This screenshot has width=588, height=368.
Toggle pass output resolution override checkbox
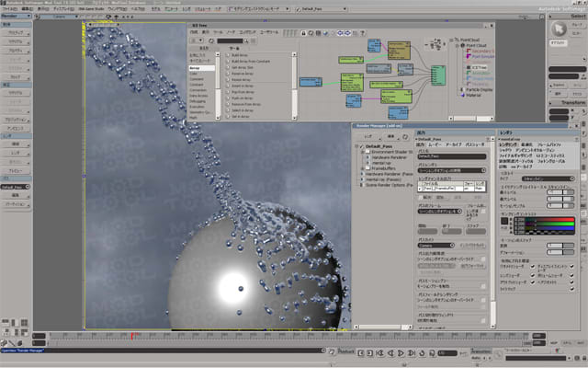483,259
